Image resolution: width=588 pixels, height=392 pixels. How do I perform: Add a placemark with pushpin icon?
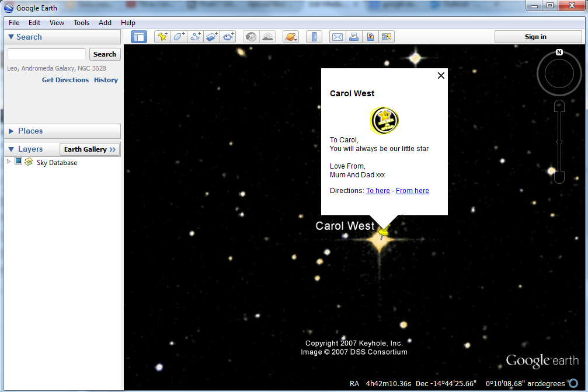click(162, 37)
